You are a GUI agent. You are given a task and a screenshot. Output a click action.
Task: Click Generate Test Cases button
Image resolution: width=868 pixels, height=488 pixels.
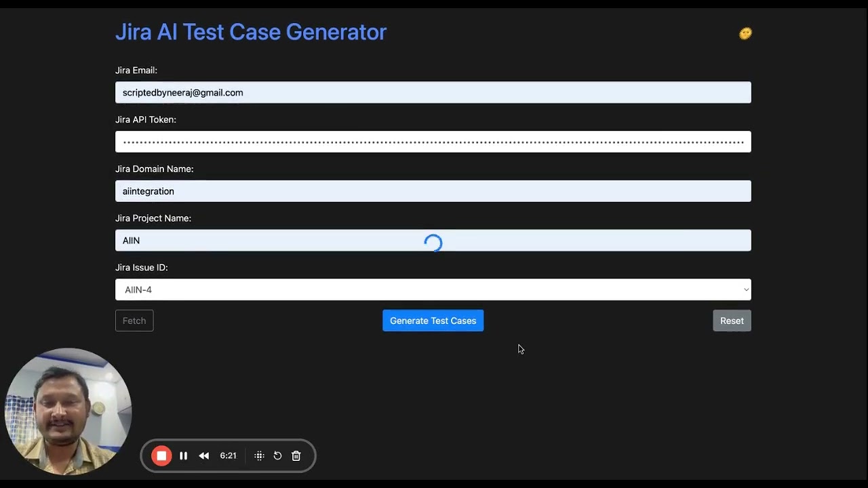tap(433, 321)
